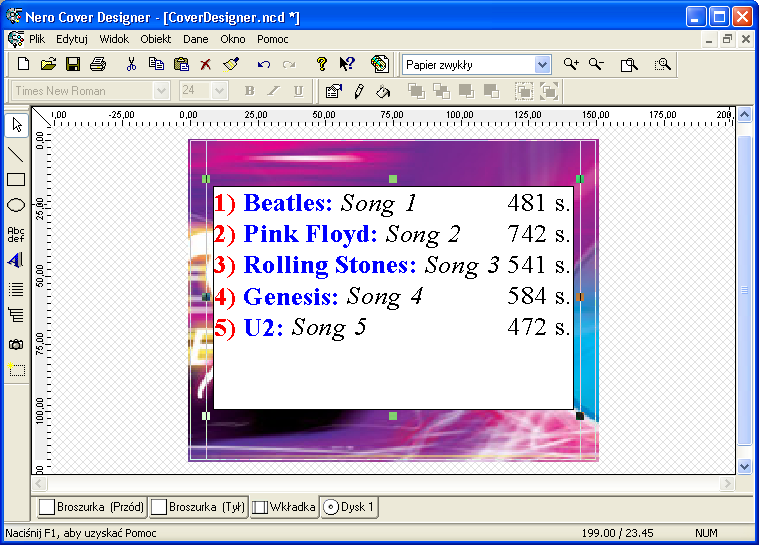Viewport: 759px width, 545px height.
Task: Insert an image with camera tool
Action: 16,345
